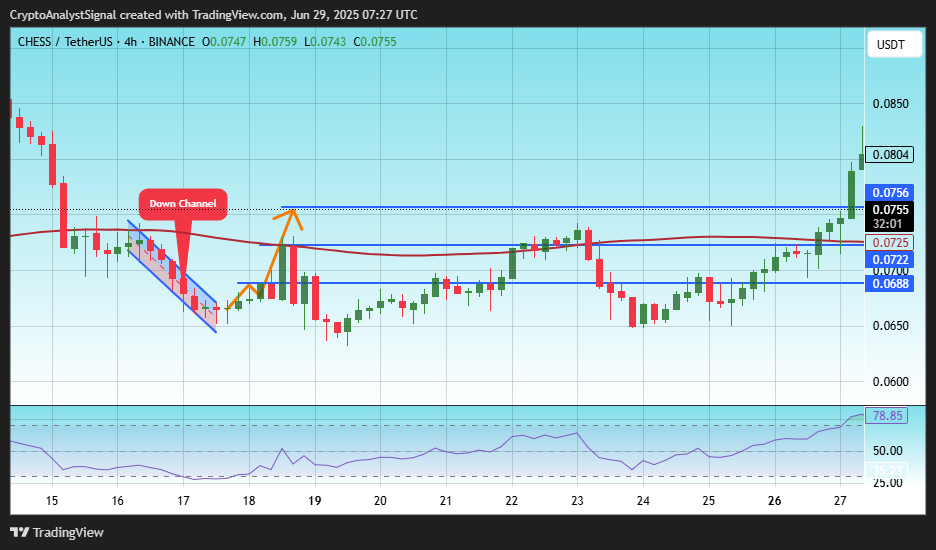Click date 20 on the time axis
The height and width of the screenshot is (550, 936).
tap(380, 501)
